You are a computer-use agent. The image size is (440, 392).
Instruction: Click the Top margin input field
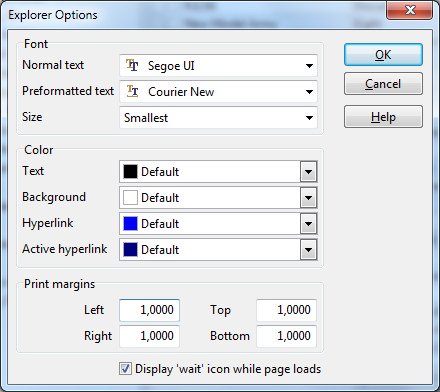(x=286, y=310)
